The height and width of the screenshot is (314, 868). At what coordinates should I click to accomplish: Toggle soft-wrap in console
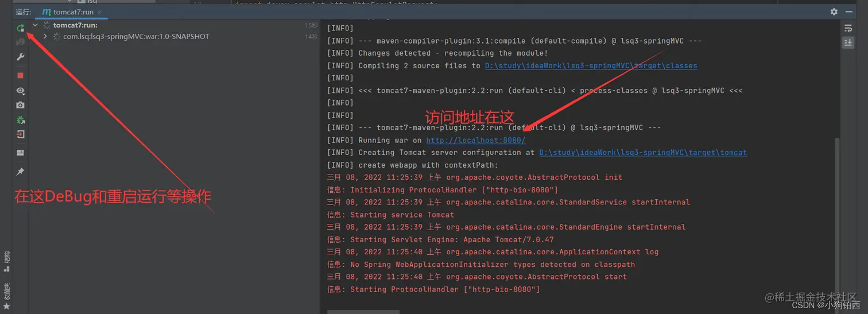(848, 28)
